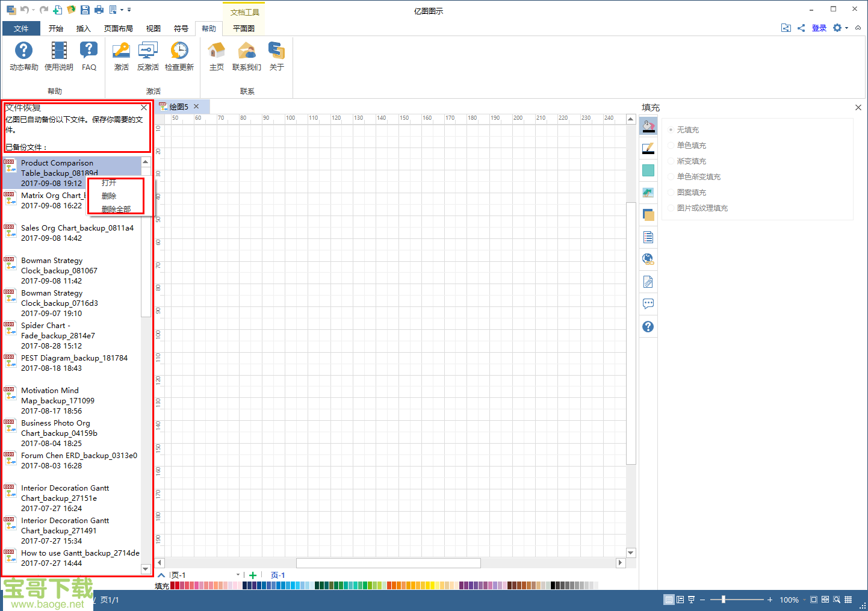Choose 删除全部 from the context menu

pyautogui.click(x=116, y=209)
